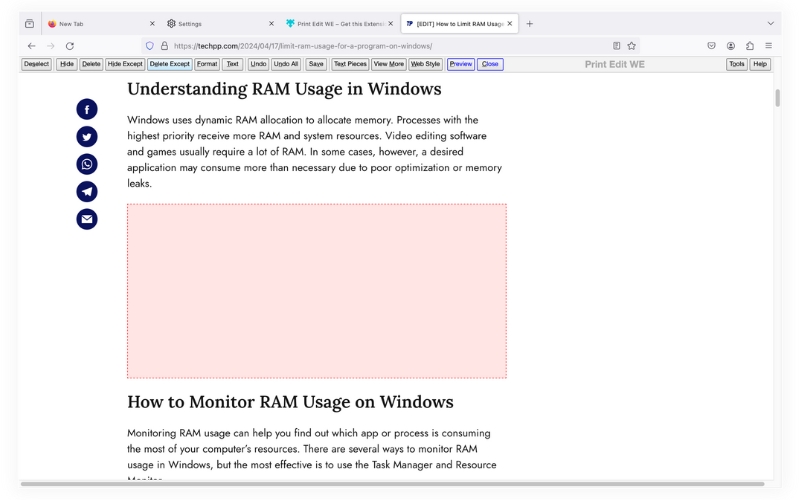The height and width of the screenshot is (500, 800).
Task: Select the highlighted pink ad block
Action: coord(317,291)
